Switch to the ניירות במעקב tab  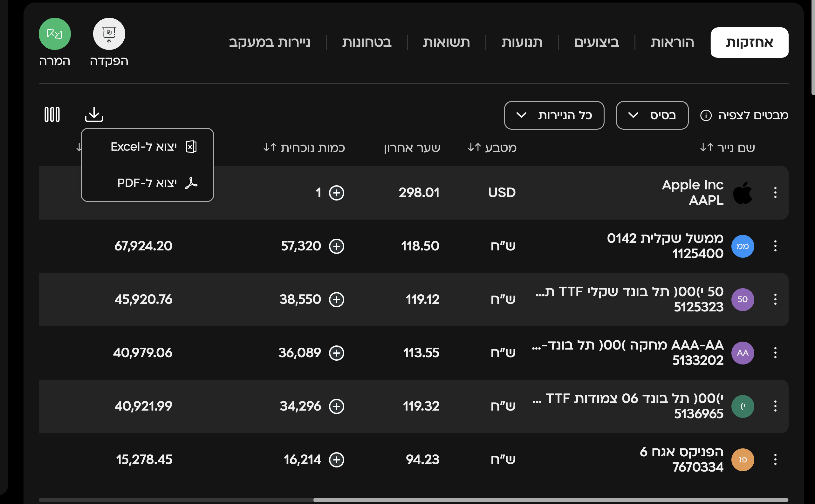[x=269, y=42]
